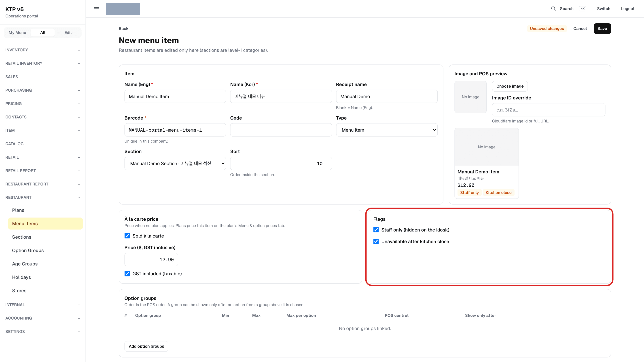
Task: Expand the PURCHASING sidebar group
Action: (x=43, y=90)
